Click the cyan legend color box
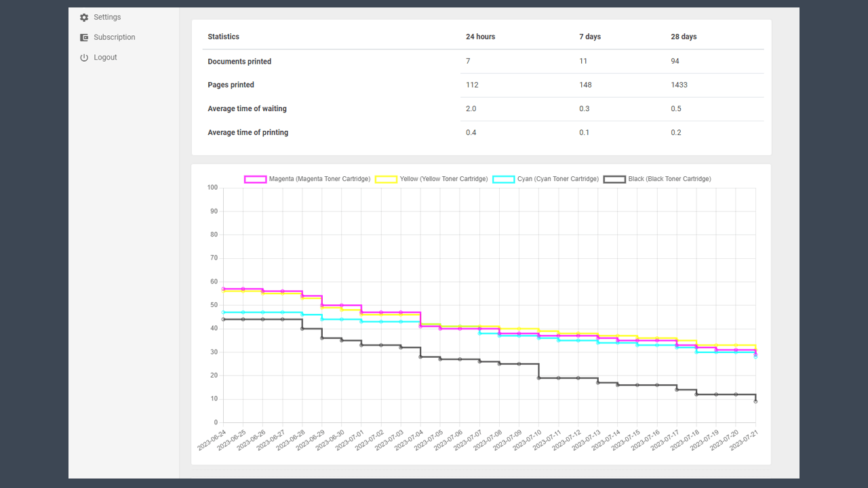Screen dimensions: 868x488 pyautogui.click(x=503, y=179)
